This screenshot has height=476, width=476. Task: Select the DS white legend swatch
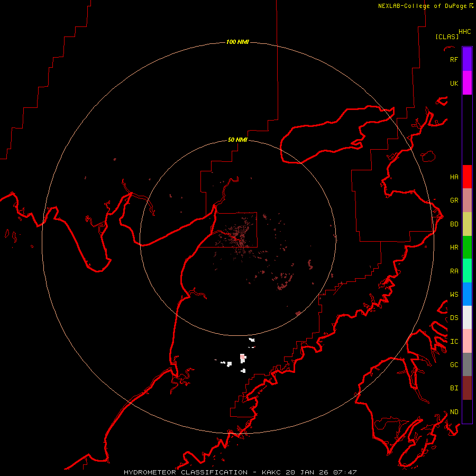[x=467, y=317]
